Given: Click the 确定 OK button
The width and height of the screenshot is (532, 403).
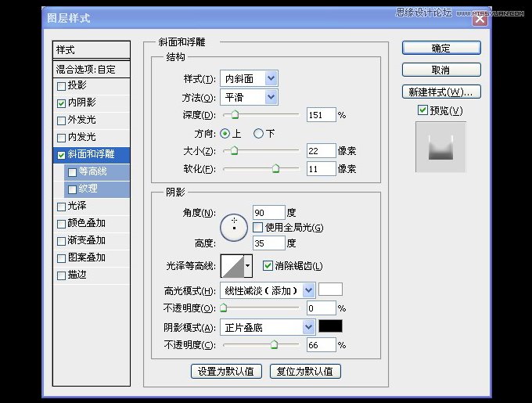Looking at the screenshot, I should pos(441,48).
